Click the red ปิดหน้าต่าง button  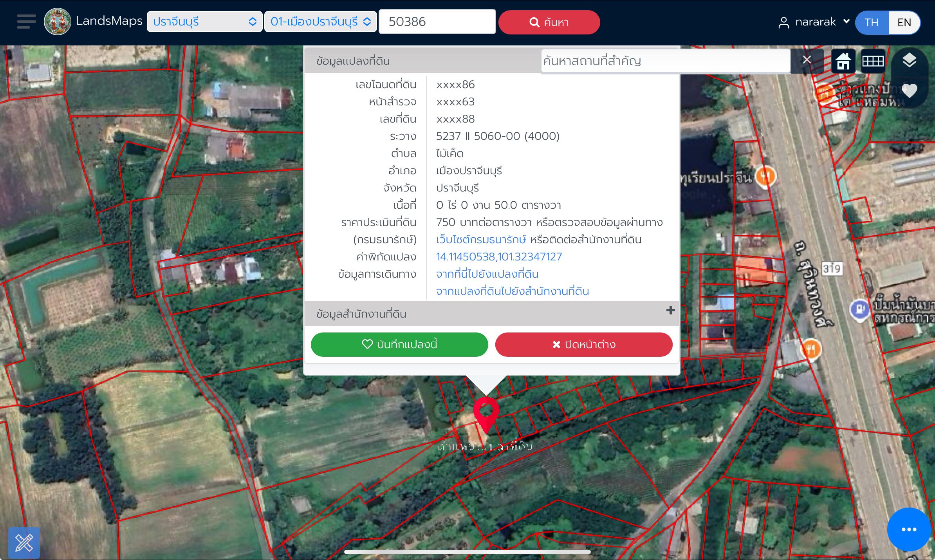tap(584, 344)
